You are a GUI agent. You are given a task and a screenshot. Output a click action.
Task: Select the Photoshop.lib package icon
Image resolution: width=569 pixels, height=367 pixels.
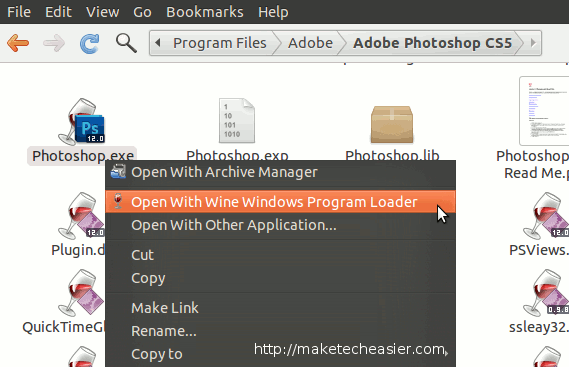(392, 124)
